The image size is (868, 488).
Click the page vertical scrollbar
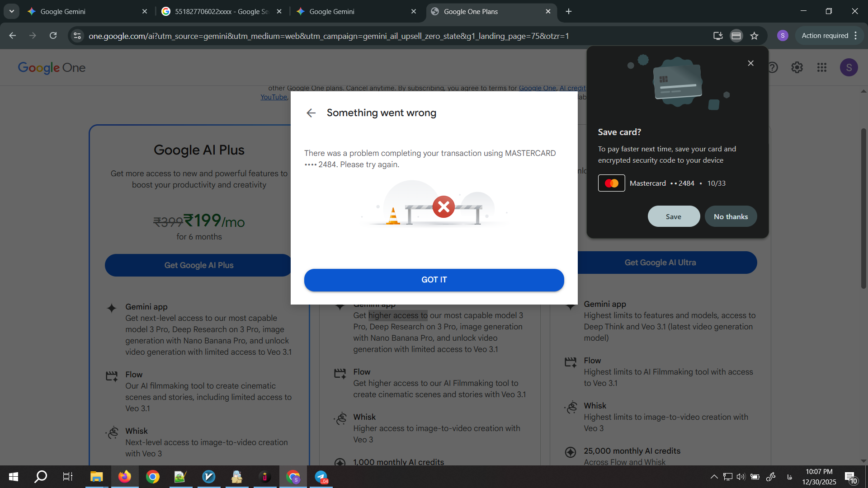(863, 208)
